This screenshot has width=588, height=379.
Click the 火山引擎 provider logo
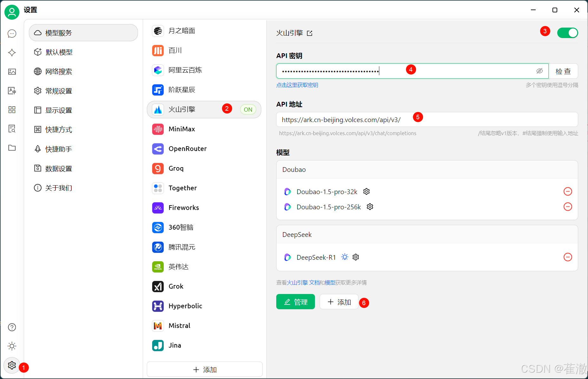coord(158,109)
